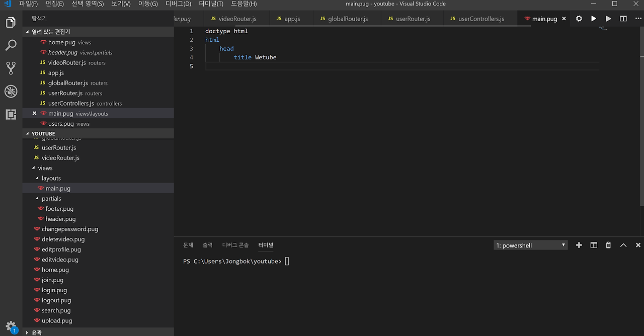Image resolution: width=644 pixels, height=336 pixels.
Task: Switch to the userControllers.js editor tab
Action: point(480,19)
